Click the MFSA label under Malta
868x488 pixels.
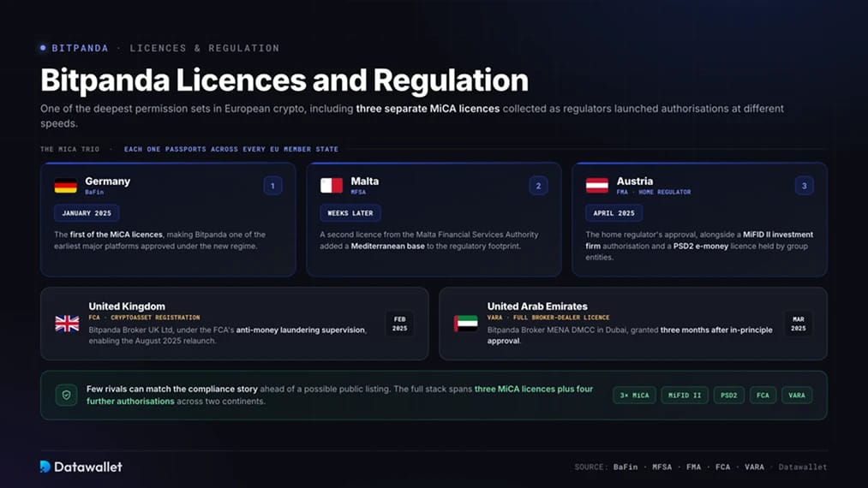coord(358,192)
